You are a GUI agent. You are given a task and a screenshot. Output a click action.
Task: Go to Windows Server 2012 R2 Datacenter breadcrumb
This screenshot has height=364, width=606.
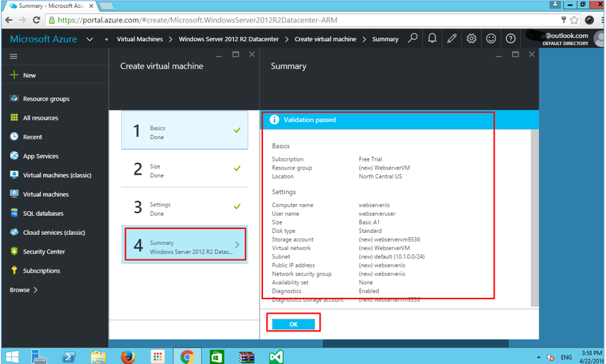coord(228,39)
